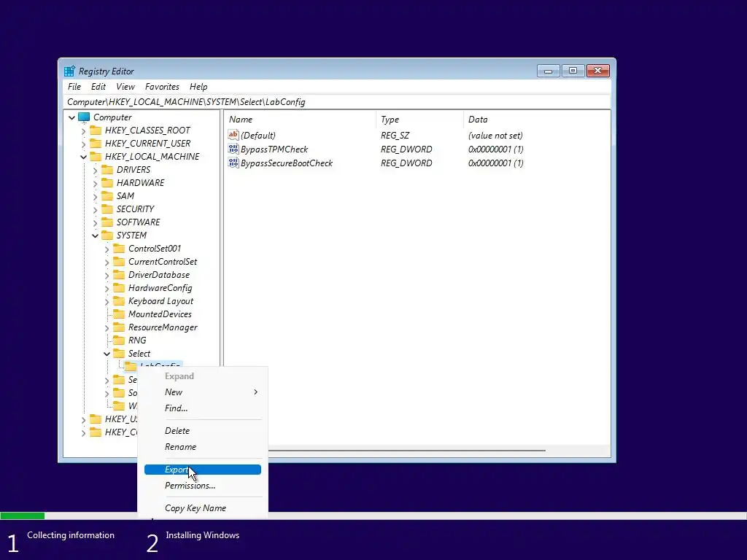Select the MountedDevices key label
The image size is (747, 560).
click(160, 314)
